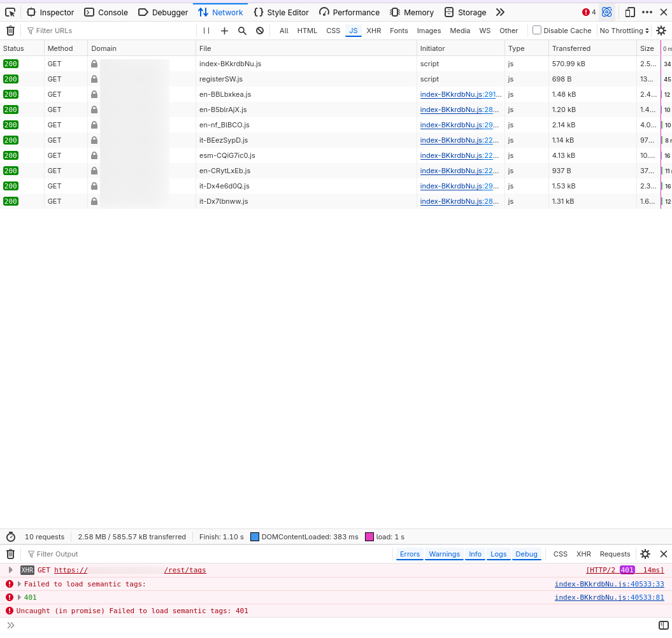Clear the console output
This screenshot has width=672, height=638.
(10, 554)
